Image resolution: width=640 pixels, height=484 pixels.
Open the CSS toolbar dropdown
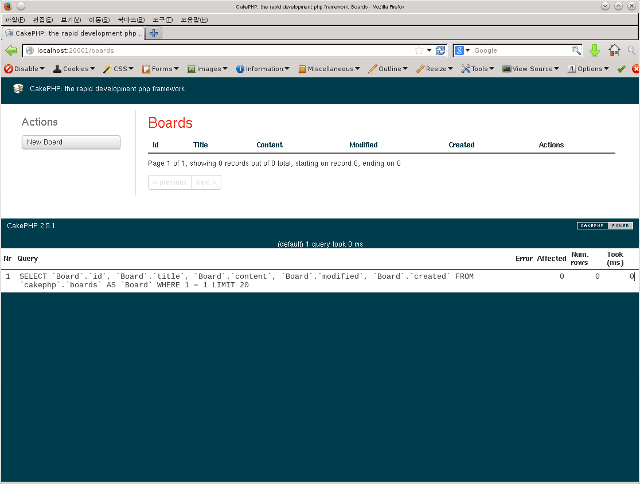119,69
